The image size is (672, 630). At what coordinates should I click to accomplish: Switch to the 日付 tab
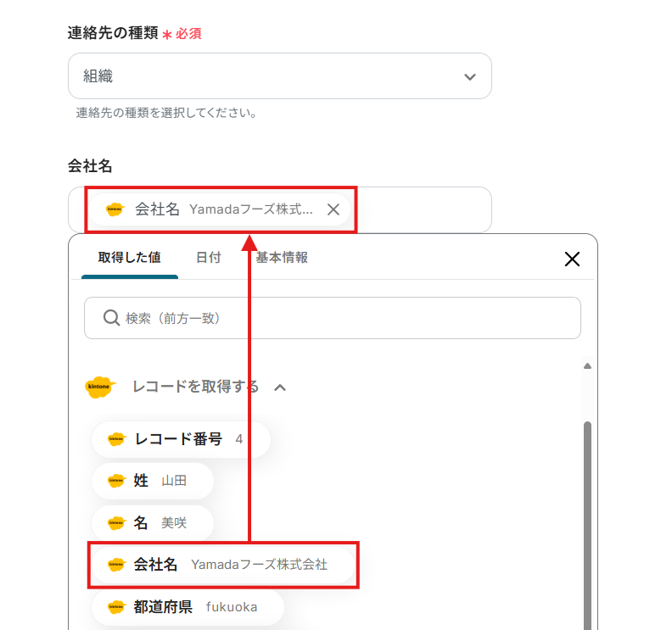[208, 258]
